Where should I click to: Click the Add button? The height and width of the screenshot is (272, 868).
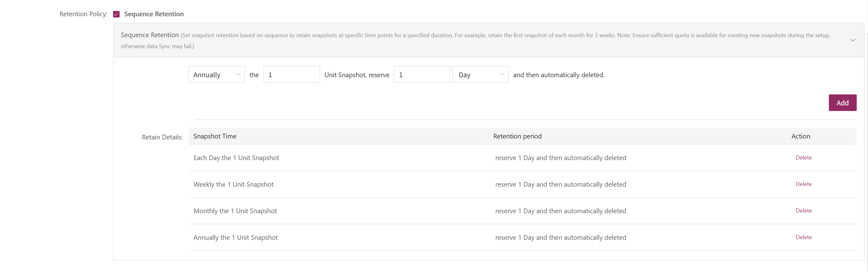pos(842,103)
